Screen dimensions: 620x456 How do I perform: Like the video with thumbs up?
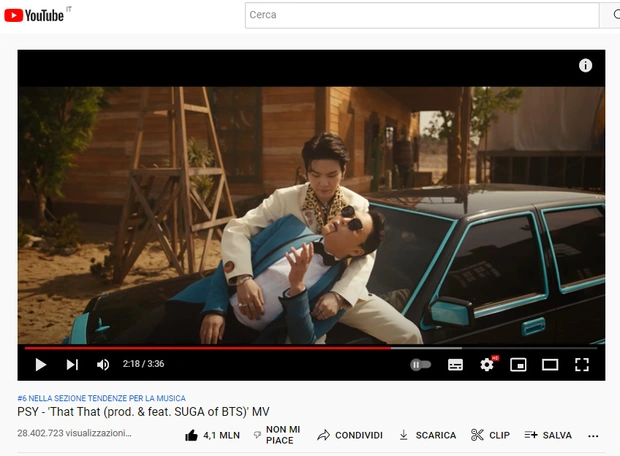[x=212, y=435]
